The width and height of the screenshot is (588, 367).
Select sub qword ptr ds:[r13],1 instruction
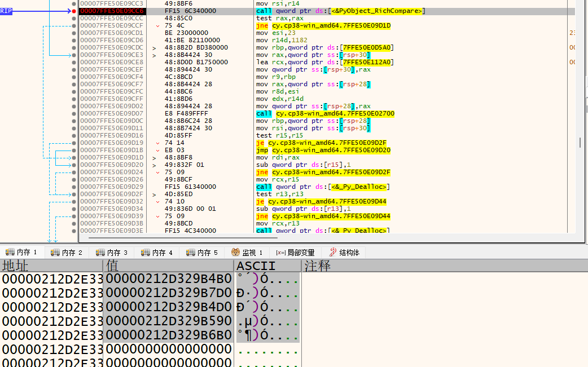pyautogui.click(x=304, y=209)
